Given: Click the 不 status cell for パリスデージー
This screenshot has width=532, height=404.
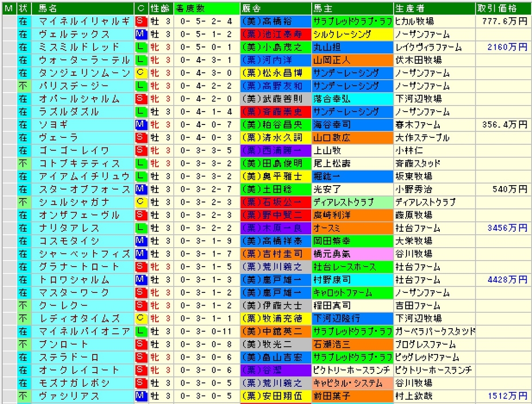Looking at the screenshot, I should click(x=23, y=85).
